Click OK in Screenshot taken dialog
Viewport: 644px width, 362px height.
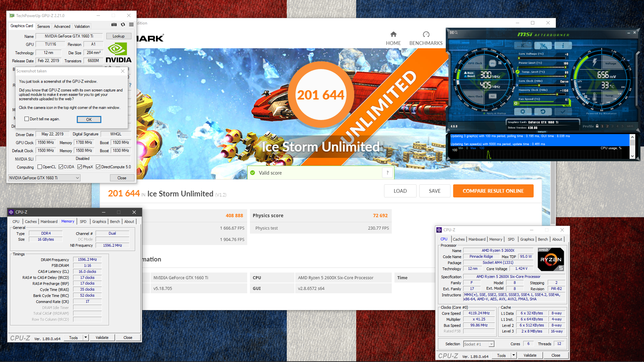click(x=89, y=120)
